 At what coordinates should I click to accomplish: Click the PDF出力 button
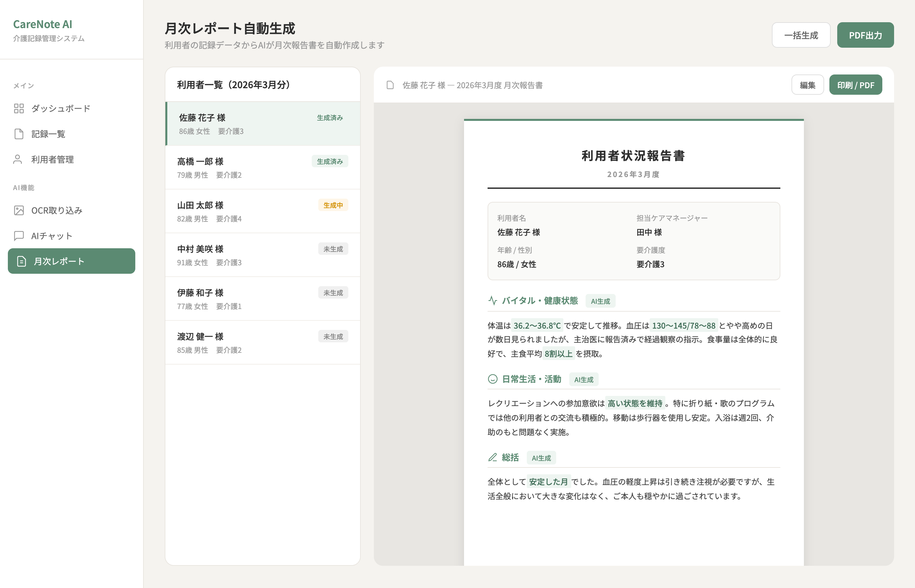click(865, 35)
